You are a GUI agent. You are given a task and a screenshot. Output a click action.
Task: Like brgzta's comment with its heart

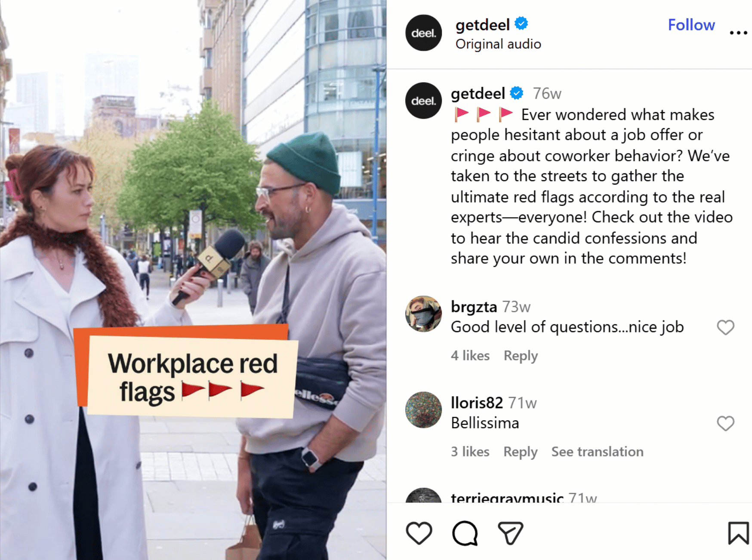[725, 327]
